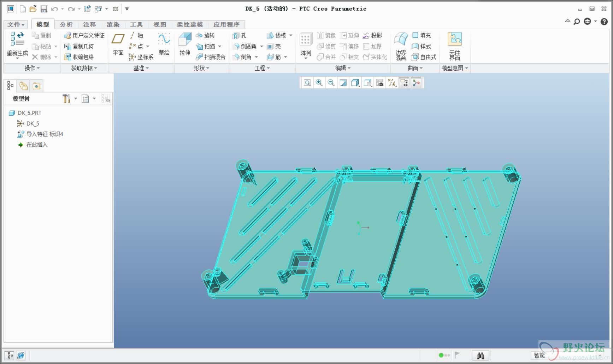The image size is (613, 364).
Task: Expand the Surfaces (曲面) group dropdown
Action: pos(415,68)
